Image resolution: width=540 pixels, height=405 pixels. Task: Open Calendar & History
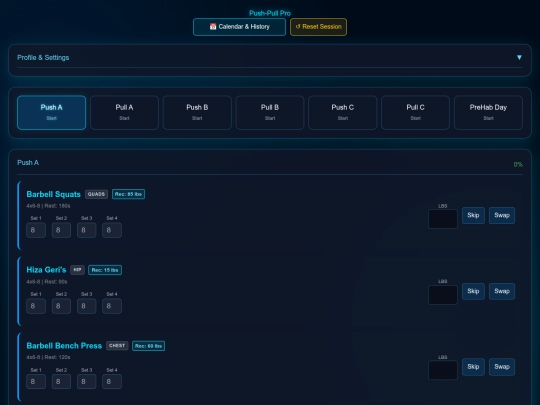tap(239, 27)
